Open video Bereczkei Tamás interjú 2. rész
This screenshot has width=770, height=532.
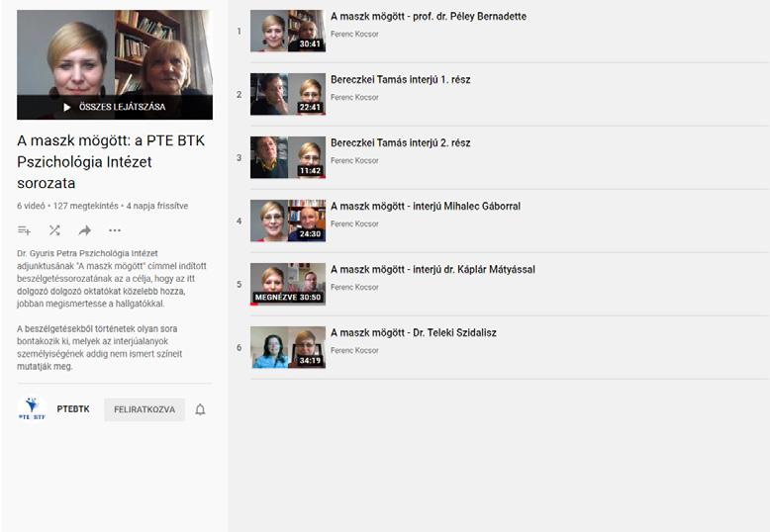pos(400,142)
